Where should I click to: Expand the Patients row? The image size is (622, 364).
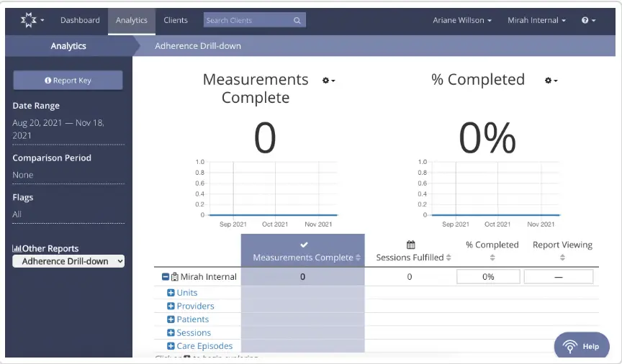pyautogui.click(x=171, y=319)
